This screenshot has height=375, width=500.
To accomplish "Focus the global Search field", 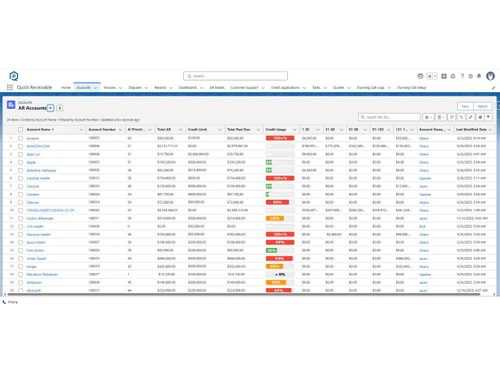I will click(235, 76).
